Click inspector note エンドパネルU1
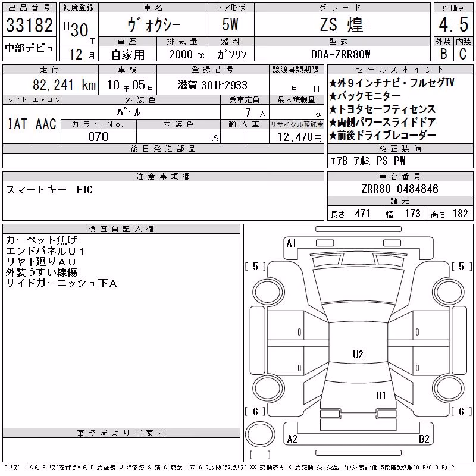This screenshot has width=476, height=476. (45, 251)
